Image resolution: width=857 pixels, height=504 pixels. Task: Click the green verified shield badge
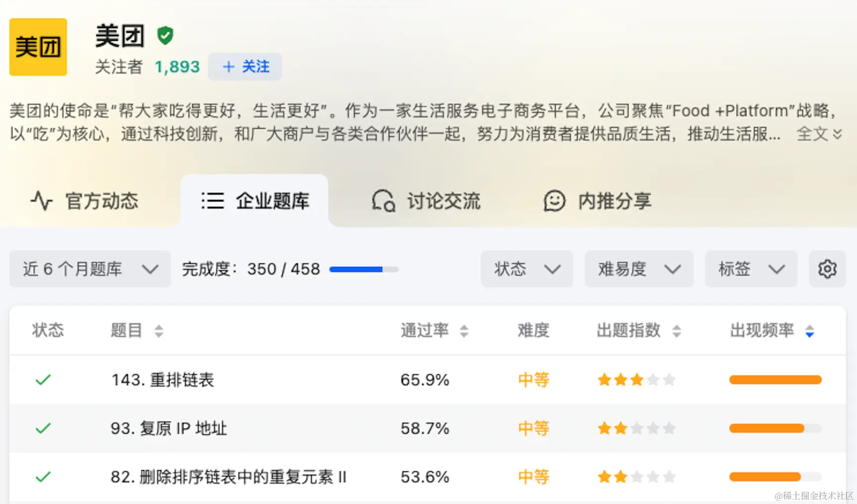(x=165, y=36)
